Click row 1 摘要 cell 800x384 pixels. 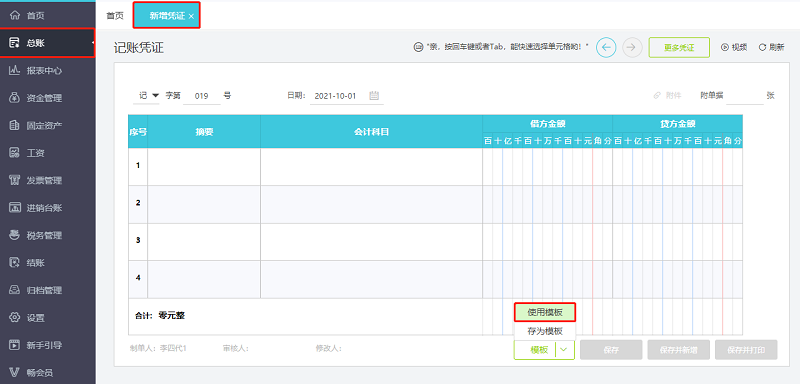pos(204,166)
